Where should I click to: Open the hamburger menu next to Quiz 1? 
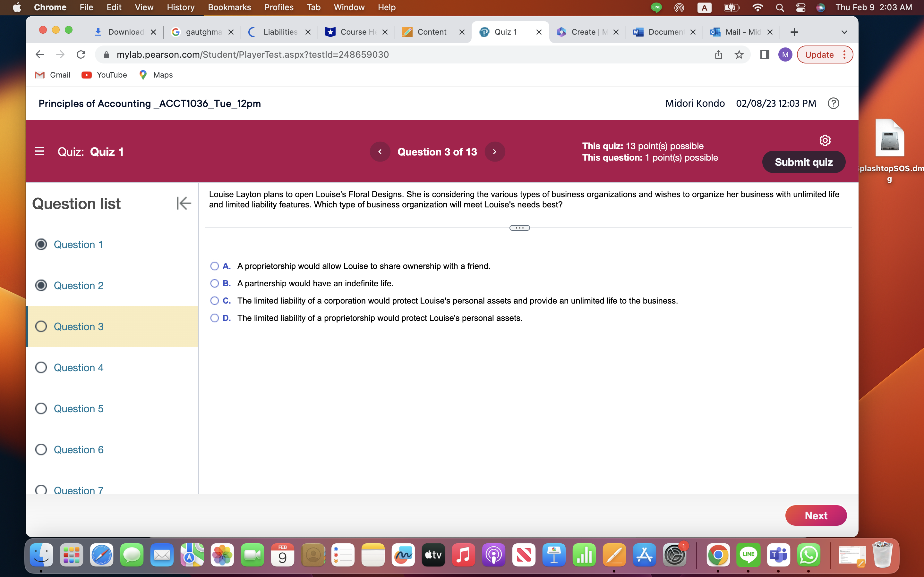click(x=39, y=152)
